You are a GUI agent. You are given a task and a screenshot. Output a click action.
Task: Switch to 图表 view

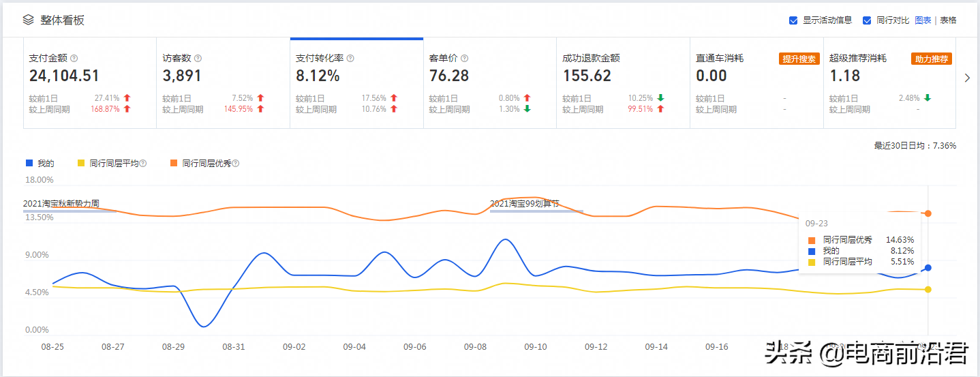(x=923, y=20)
